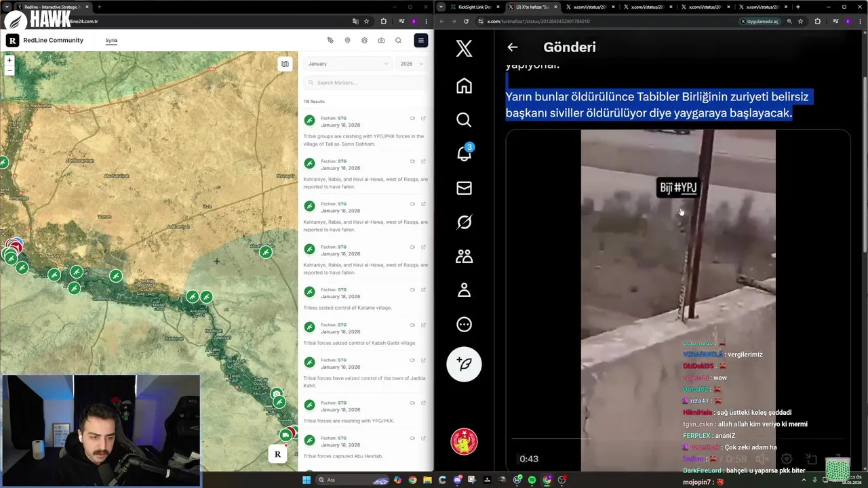Zoom out on the Syria map

point(9,70)
